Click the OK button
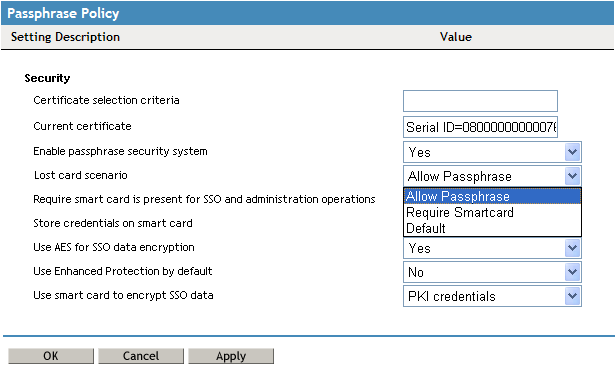This screenshot has width=615, height=375. [x=51, y=356]
